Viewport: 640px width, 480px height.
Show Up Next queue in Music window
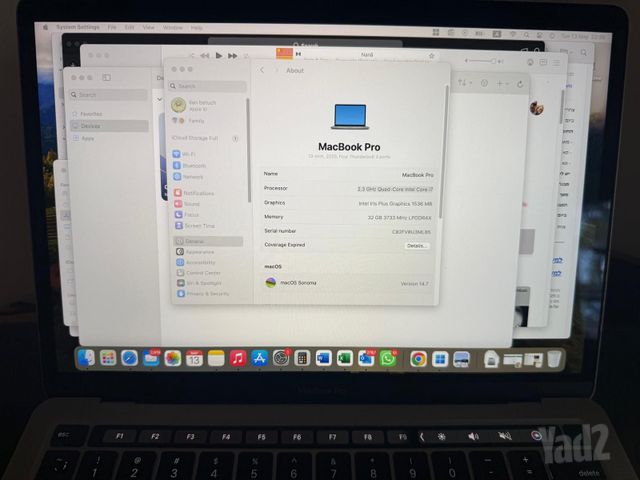[556, 62]
